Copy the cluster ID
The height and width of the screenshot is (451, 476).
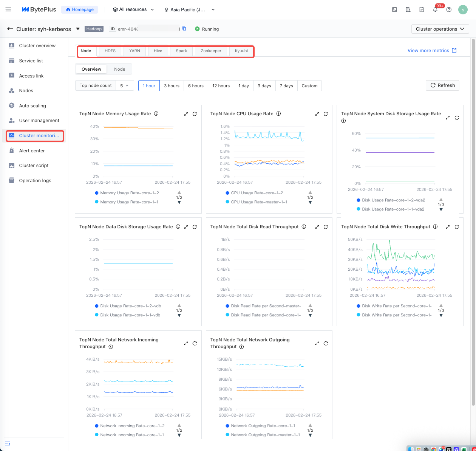184,29
